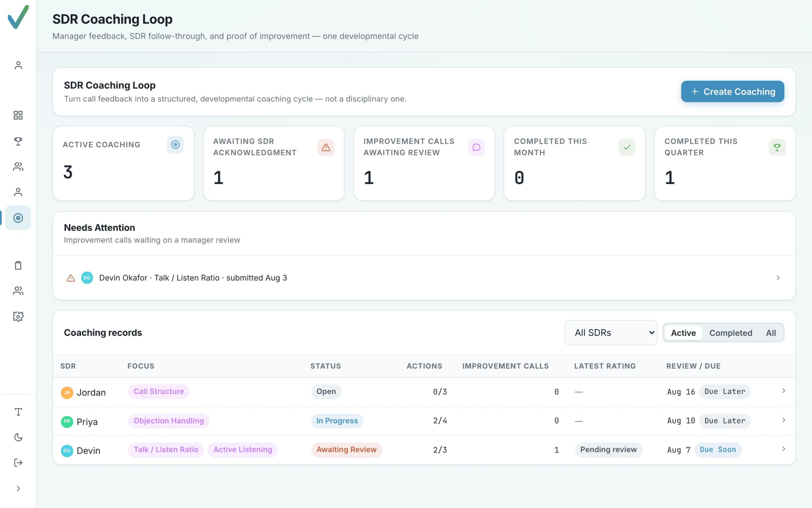Click Jordan's JA avatar in table
The height and width of the screenshot is (508, 812).
click(67, 392)
